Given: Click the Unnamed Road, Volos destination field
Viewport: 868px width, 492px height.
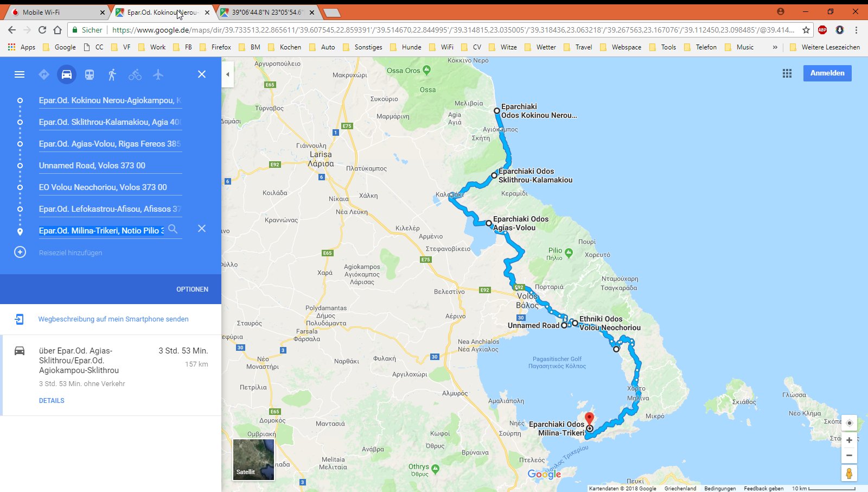Looking at the screenshot, I should point(108,166).
